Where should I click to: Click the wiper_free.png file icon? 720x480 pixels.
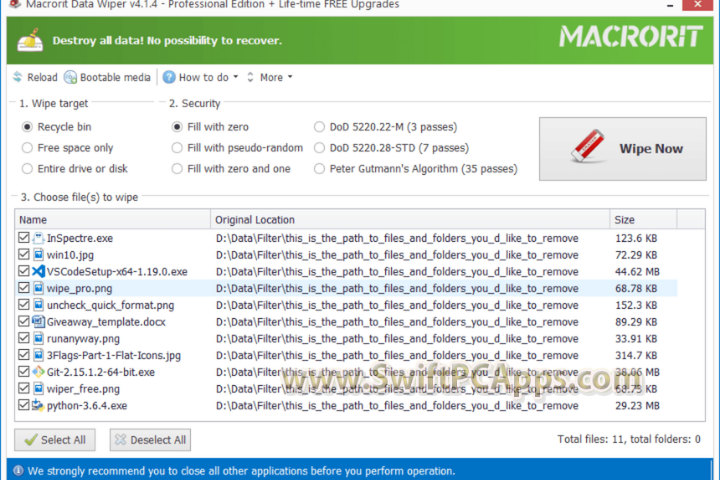pyautogui.click(x=39, y=389)
